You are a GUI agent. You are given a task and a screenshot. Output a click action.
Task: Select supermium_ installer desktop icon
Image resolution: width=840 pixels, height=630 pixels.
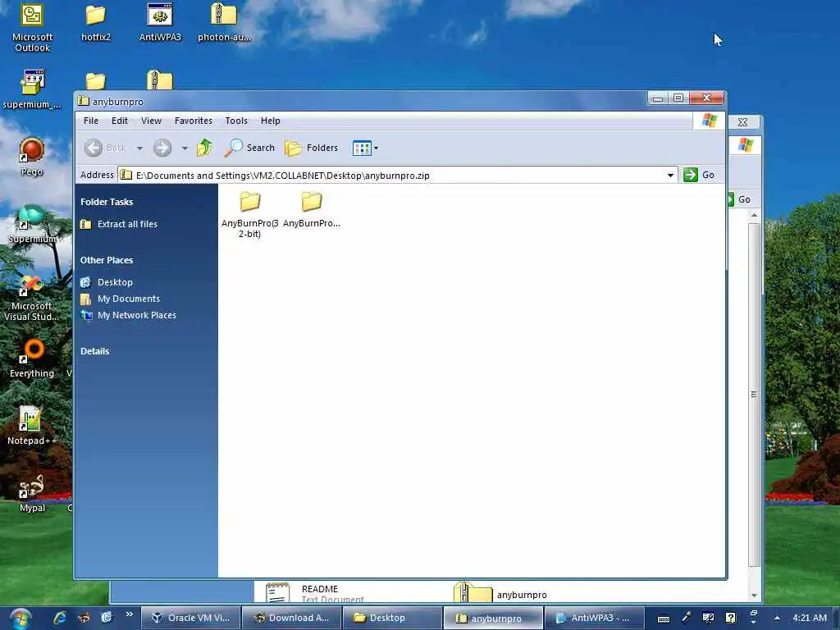coord(32,89)
